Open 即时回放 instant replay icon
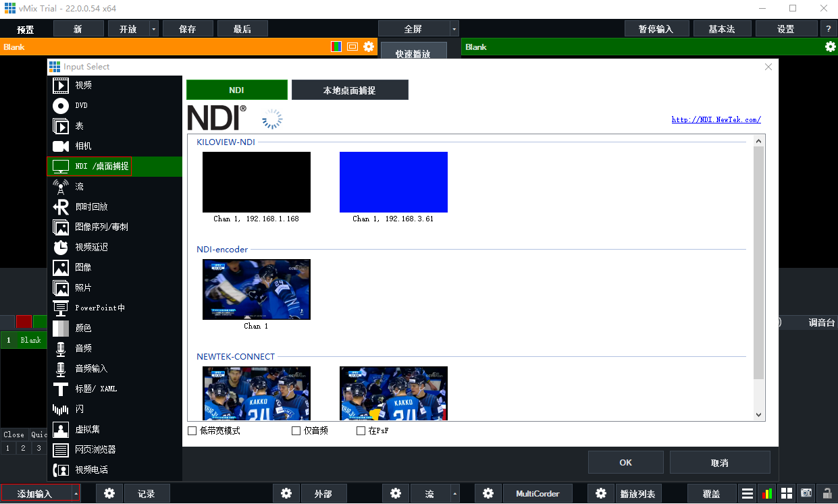 (61, 206)
